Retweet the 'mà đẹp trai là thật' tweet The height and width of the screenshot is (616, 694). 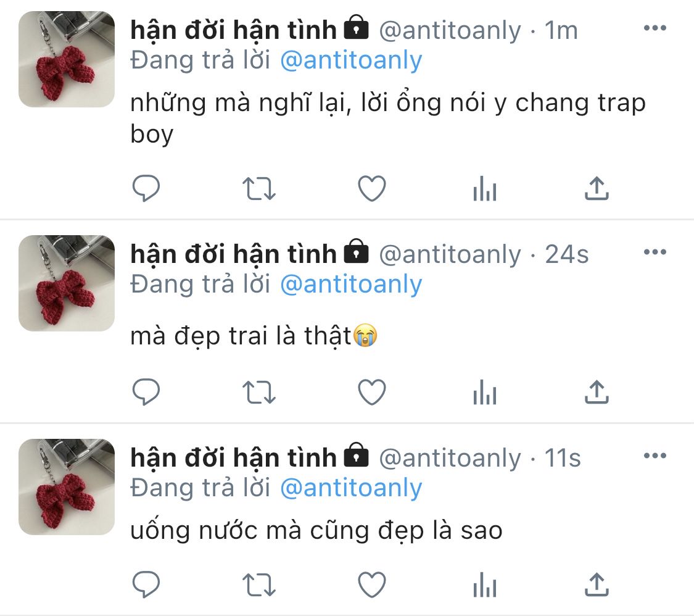[259, 393]
